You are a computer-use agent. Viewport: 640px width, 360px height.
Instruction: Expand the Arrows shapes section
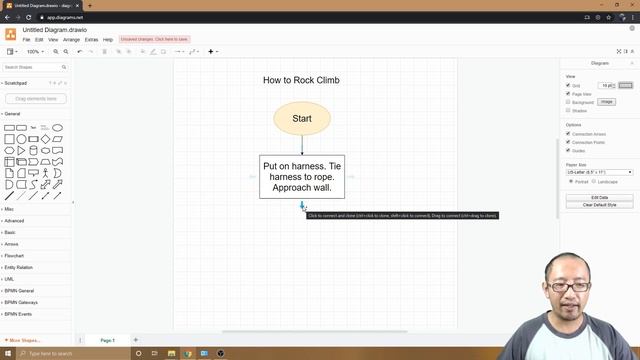tap(11, 244)
